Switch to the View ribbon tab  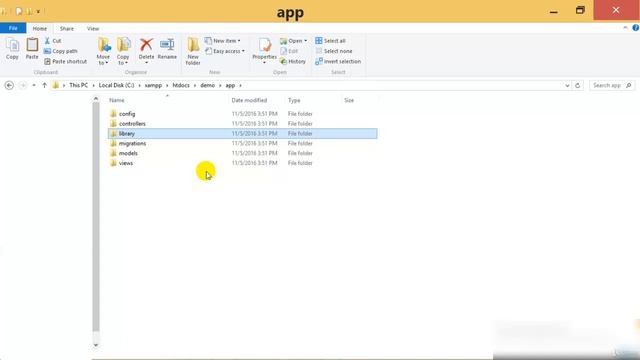pos(93,29)
